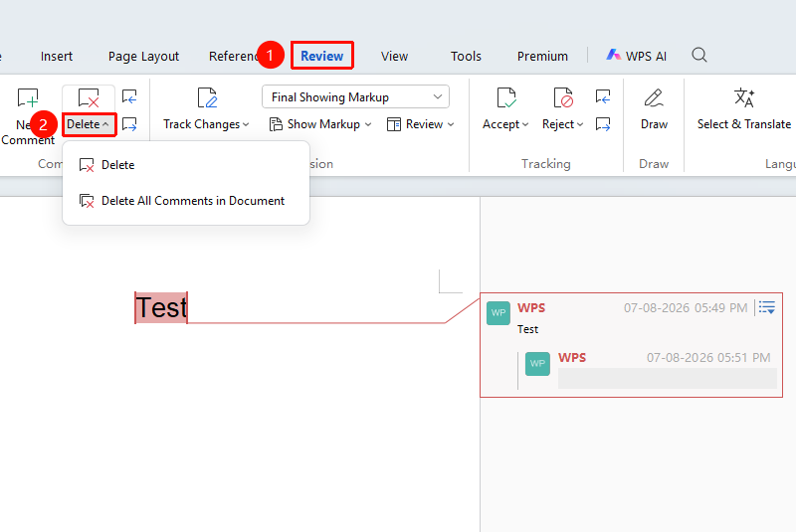Click the Select & Translate icon
796x532 pixels.
(x=744, y=97)
